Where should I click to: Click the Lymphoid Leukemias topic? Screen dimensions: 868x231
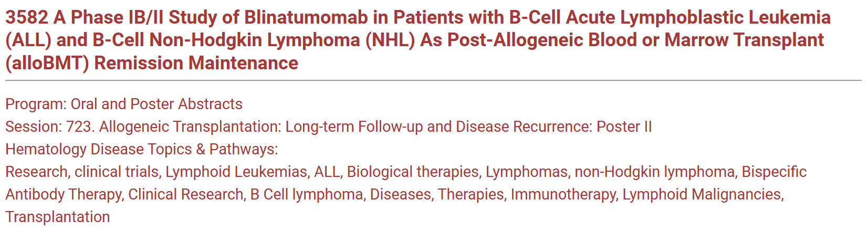(x=236, y=172)
